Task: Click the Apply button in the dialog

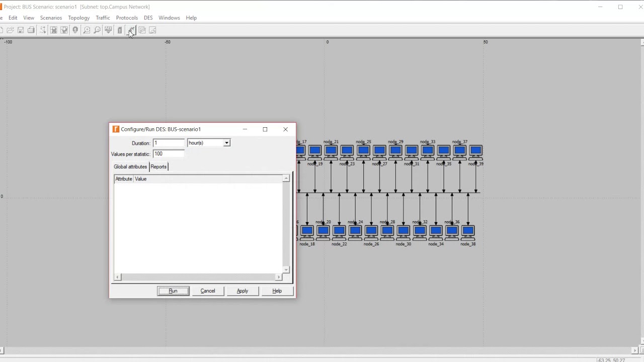Action: coord(243,291)
